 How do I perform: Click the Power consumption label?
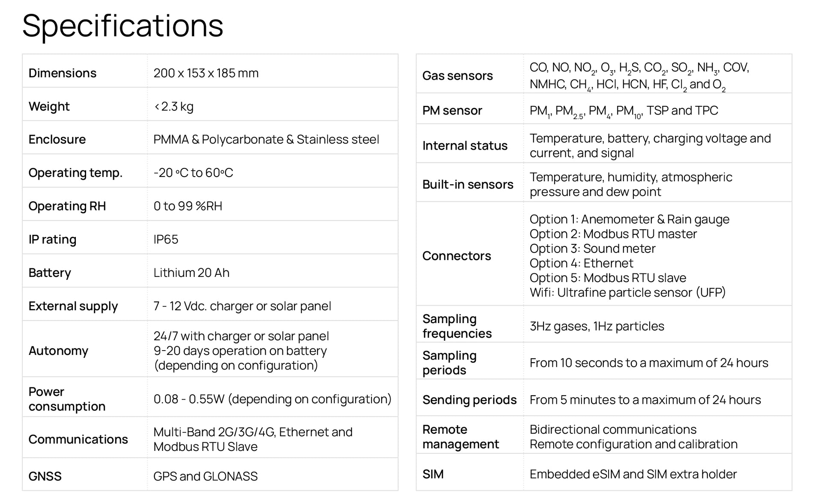(x=67, y=399)
